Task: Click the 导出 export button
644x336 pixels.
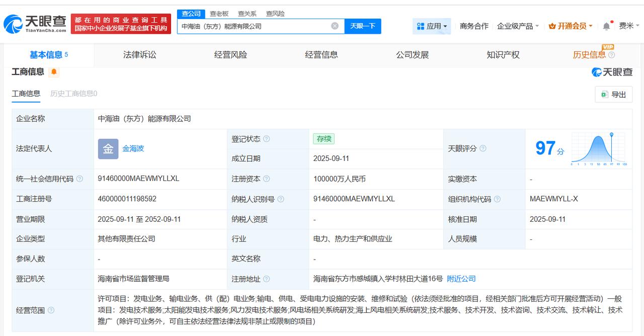Action: click(614, 95)
